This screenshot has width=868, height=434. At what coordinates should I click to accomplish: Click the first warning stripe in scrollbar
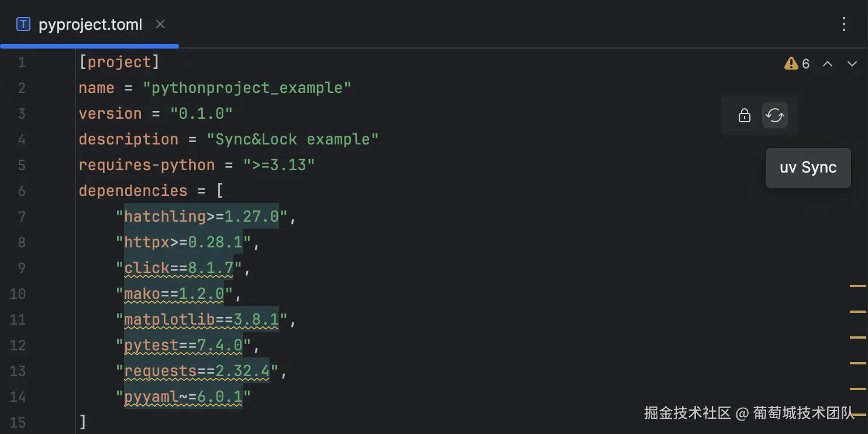[x=857, y=286]
